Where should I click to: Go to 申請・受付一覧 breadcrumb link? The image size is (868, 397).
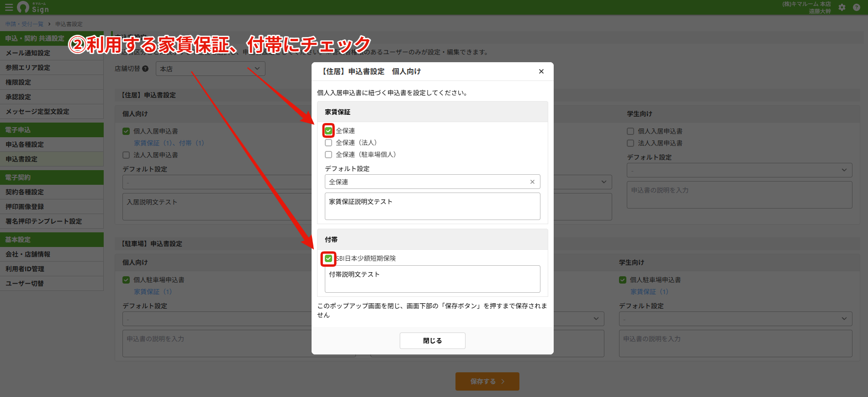(x=24, y=24)
